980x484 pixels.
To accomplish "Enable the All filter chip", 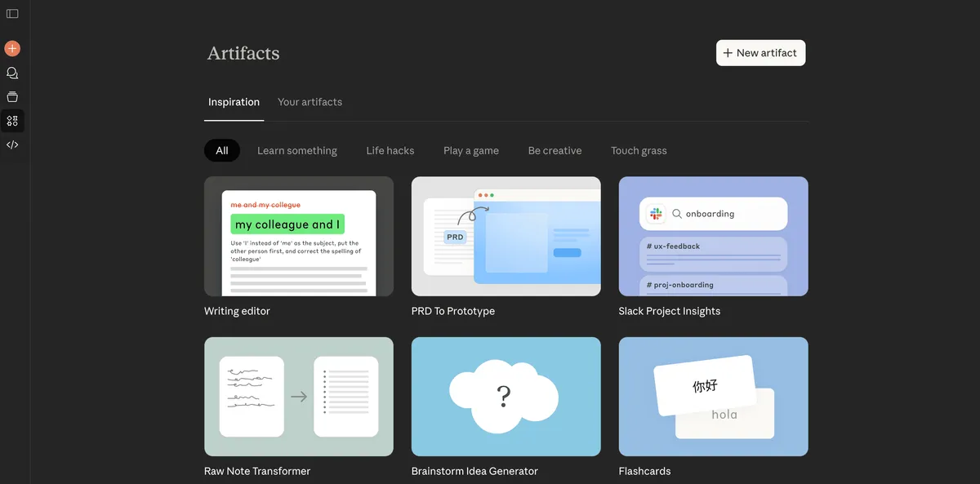I will pyautogui.click(x=221, y=150).
